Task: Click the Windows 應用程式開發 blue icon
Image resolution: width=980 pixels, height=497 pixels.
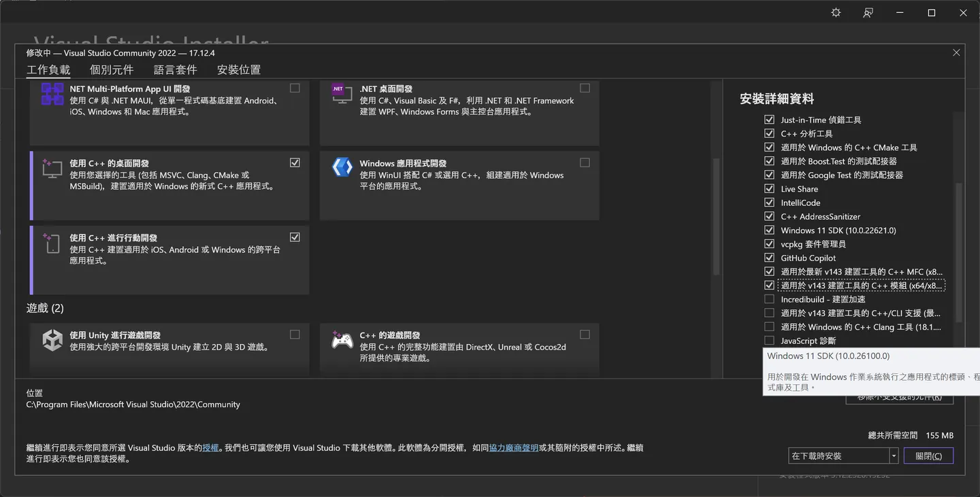Action: (x=342, y=167)
